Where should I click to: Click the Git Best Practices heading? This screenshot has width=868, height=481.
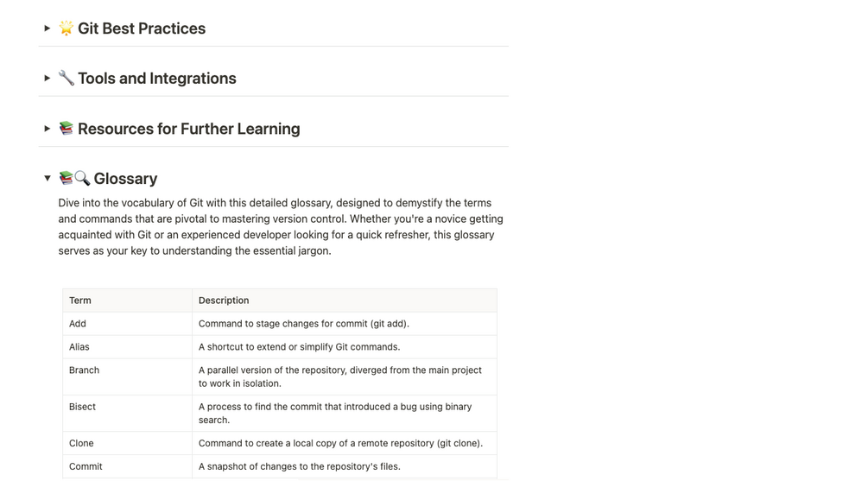(142, 28)
